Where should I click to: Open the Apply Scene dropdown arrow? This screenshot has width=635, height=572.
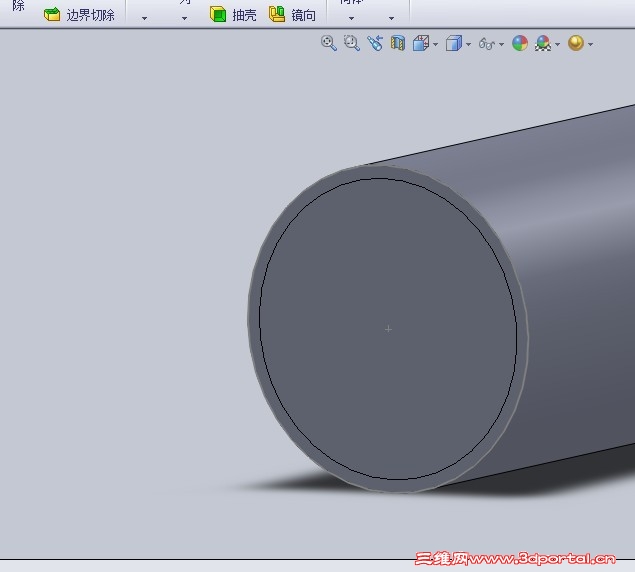558,44
